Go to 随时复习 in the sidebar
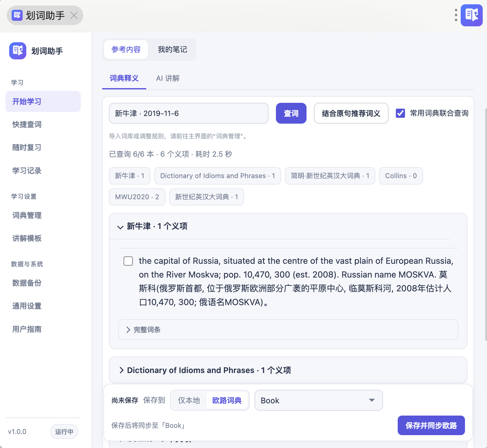Screen dimensions: 487x448 pyautogui.click(x=43, y=147)
